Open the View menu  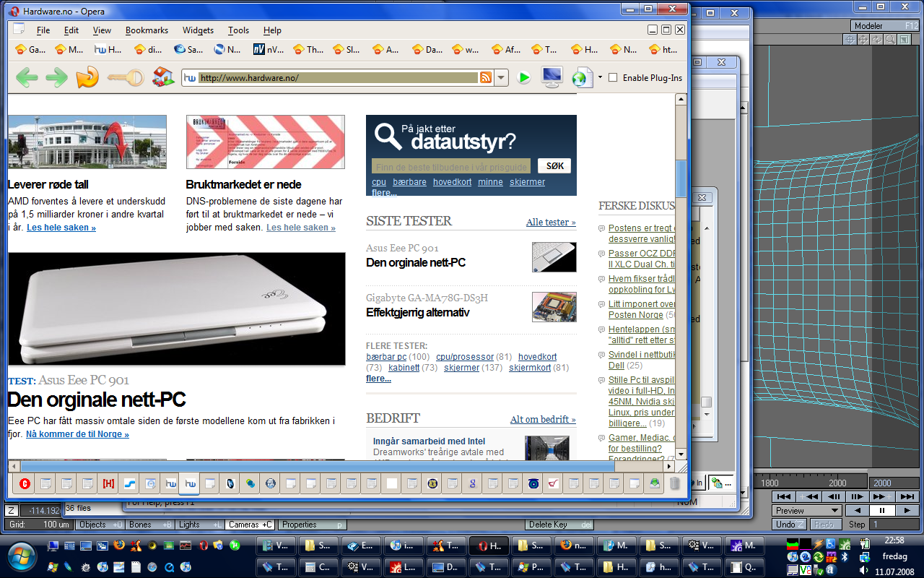[x=102, y=30]
